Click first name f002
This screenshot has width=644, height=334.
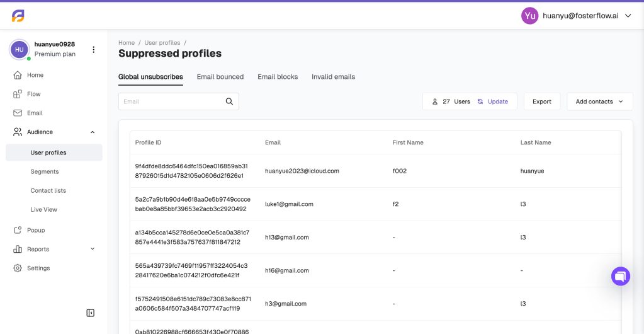(400, 171)
